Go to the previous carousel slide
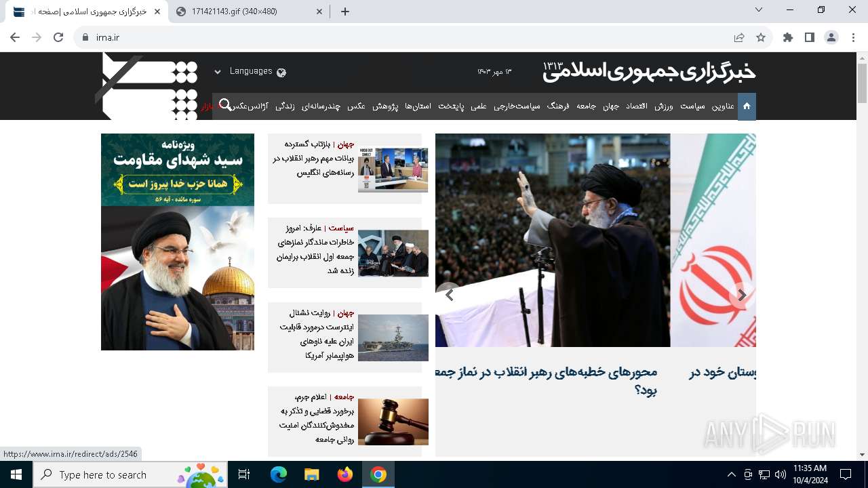Image resolution: width=868 pixels, height=488 pixels. tap(448, 295)
